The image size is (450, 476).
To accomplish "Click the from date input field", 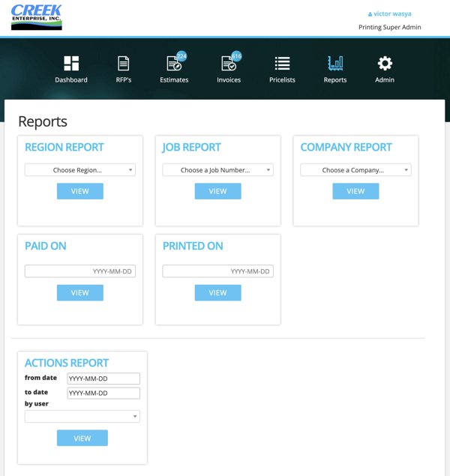I will coord(103,379).
